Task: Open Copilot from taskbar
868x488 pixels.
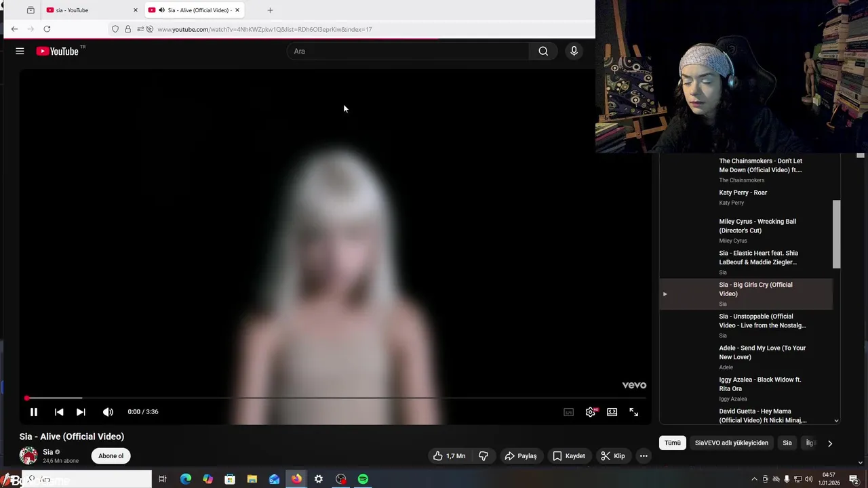Action: click(x=208, y=479)
